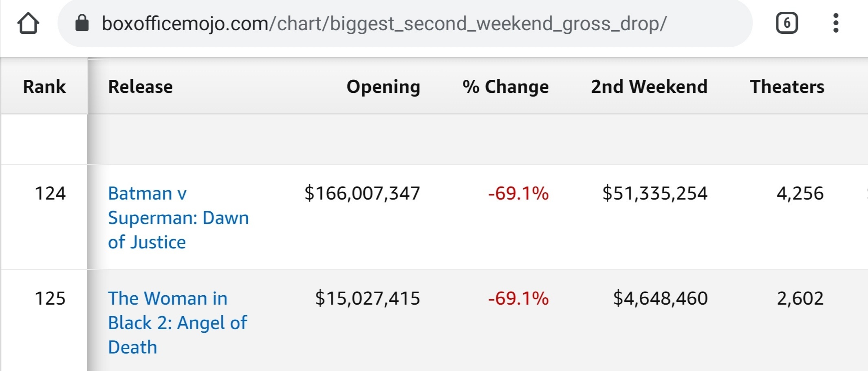Select the $15,027,415 opening value
This screenshot has height=371, width=868.
tap(367, 299)
